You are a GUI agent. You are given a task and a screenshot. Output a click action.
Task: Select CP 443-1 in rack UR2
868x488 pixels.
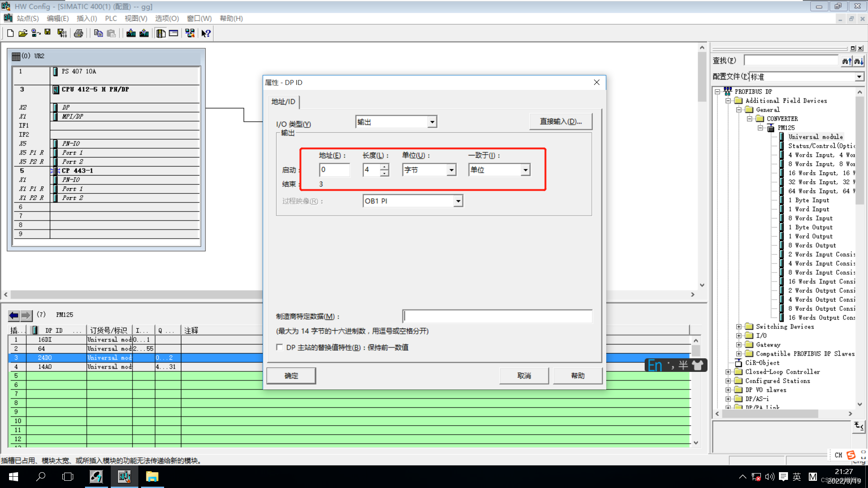[77, 171]
